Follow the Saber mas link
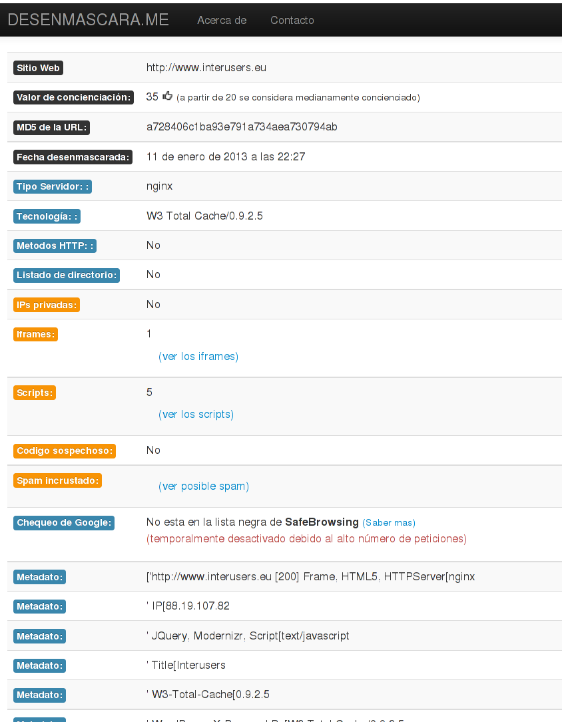 389,523
